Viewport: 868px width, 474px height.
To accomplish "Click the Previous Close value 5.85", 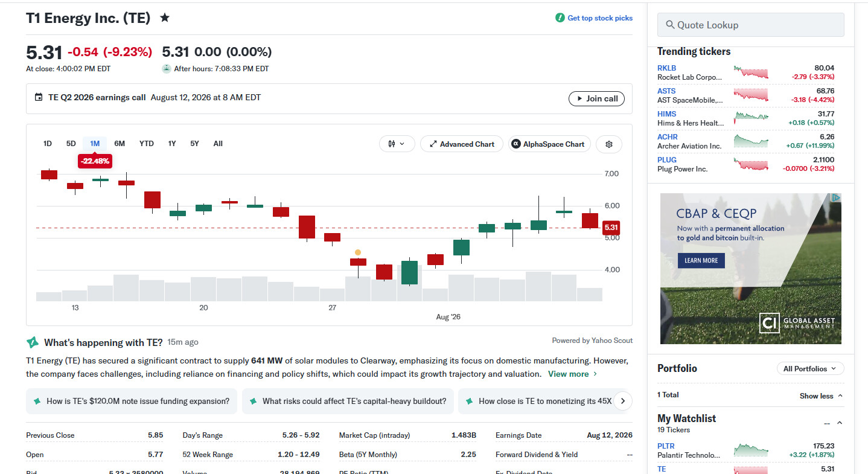I will coord(155,435).
